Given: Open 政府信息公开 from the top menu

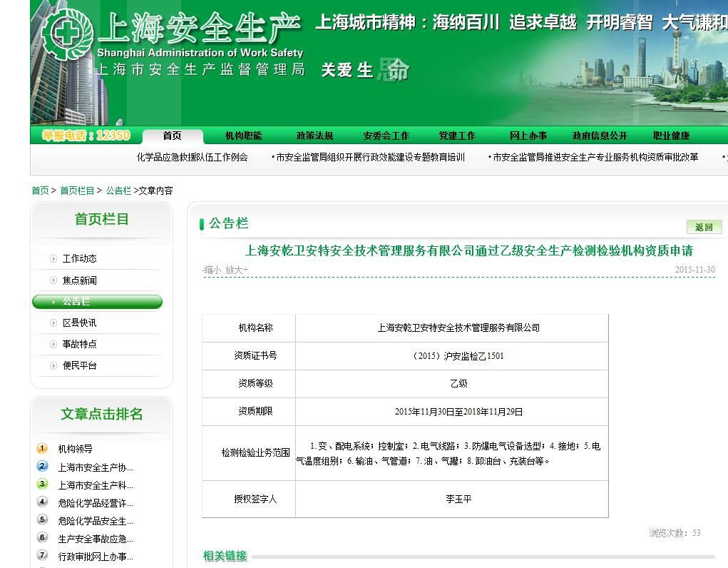Looking at the screenshot, I should (600, 136).
